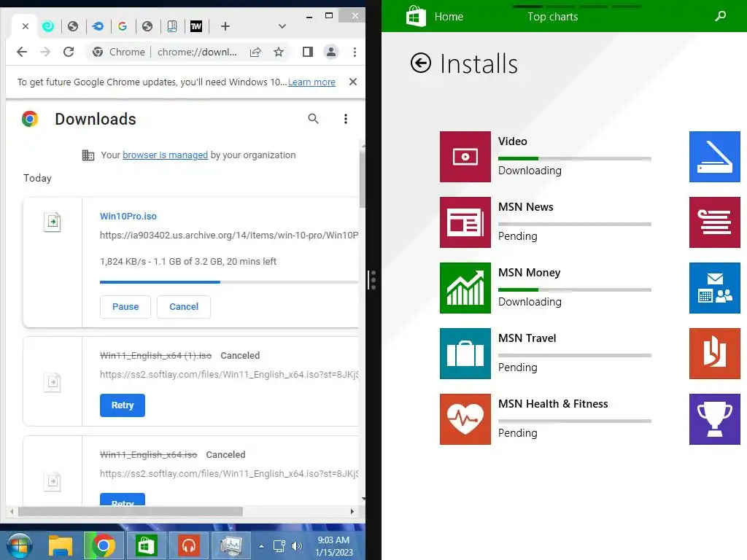Click the share page icon in address bar
The height and width of the screenshot is (560, 747).
click(x=255, y=52)
